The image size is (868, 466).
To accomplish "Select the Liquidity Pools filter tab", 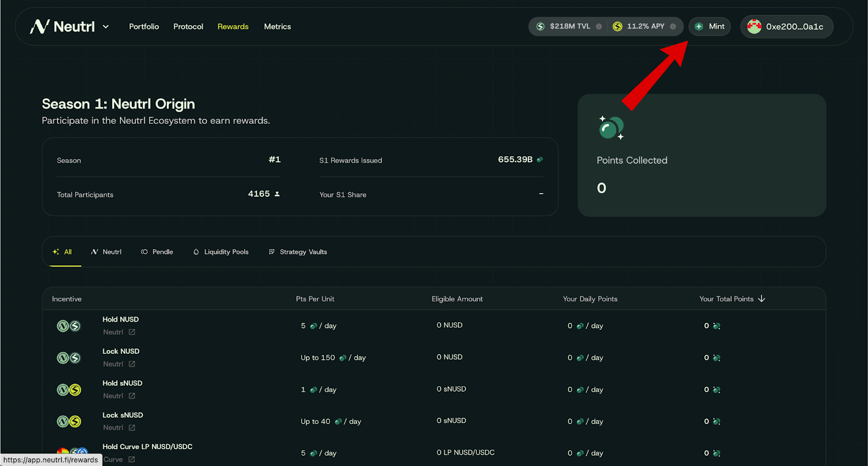I will point(221,252).
